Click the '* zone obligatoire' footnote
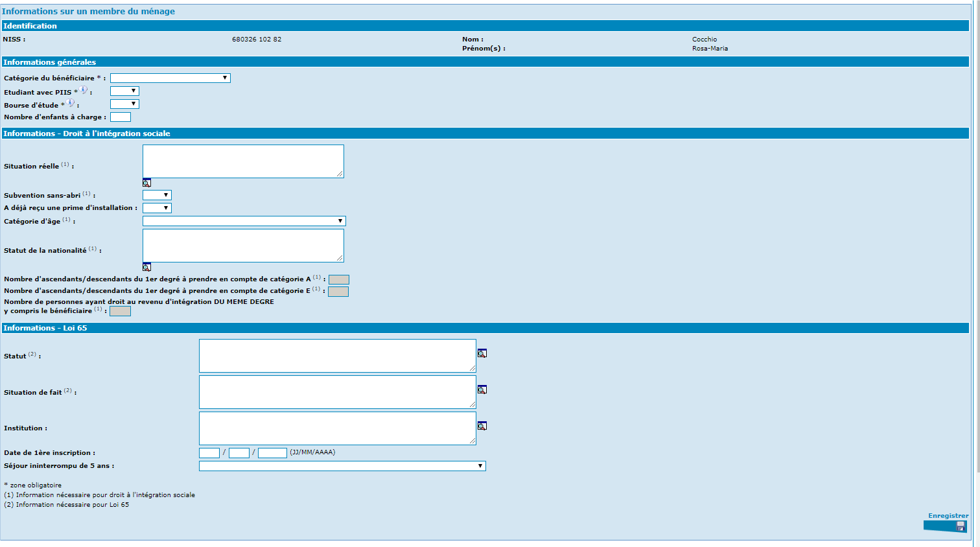The height and width of the screenshot is (547, 980). (x=33, y=485)
